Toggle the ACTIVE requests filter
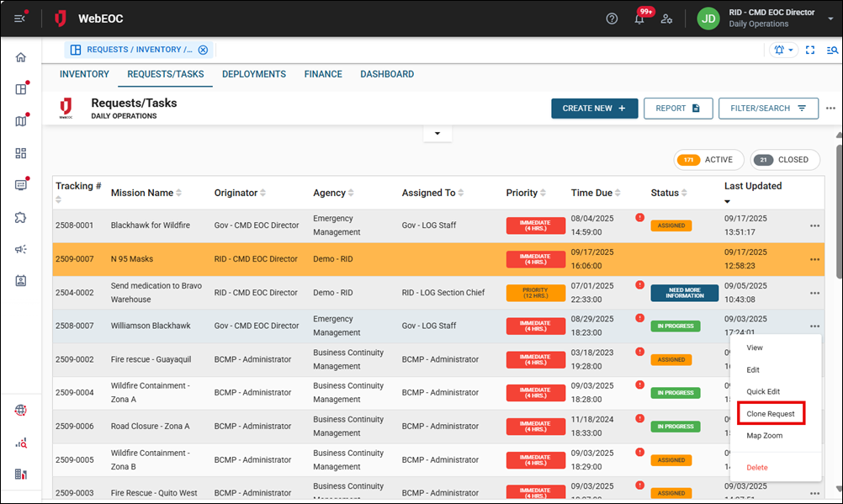 click(708, 159)
